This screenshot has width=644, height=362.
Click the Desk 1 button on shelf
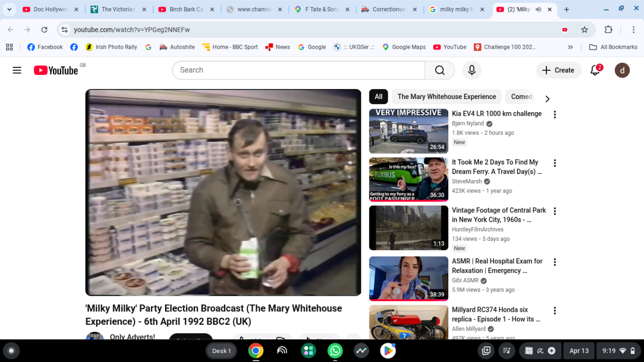221,351
